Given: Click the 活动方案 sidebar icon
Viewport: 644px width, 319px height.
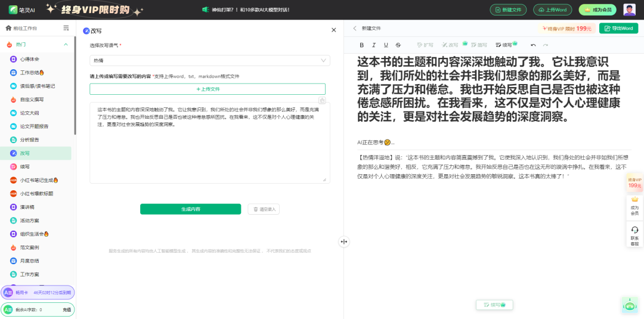Looking at the screenshot, I should pos(13,221).
